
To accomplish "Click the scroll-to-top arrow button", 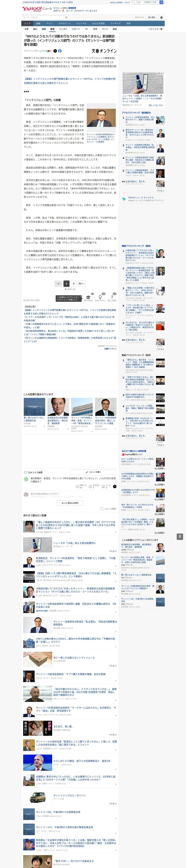I will [180, 536].
